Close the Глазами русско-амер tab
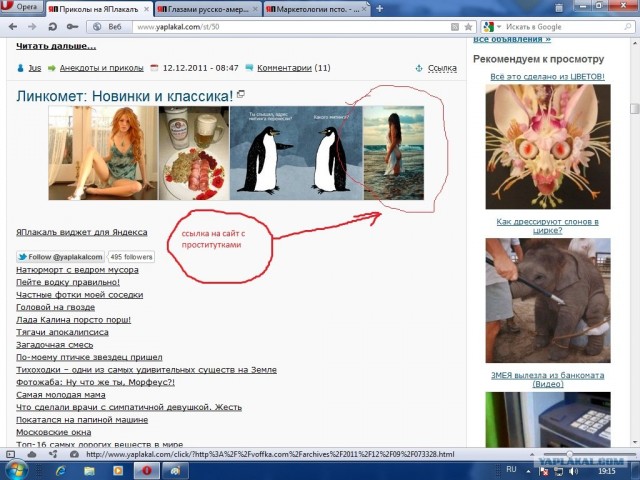This screenshot has width=640, height=480. 256,9
